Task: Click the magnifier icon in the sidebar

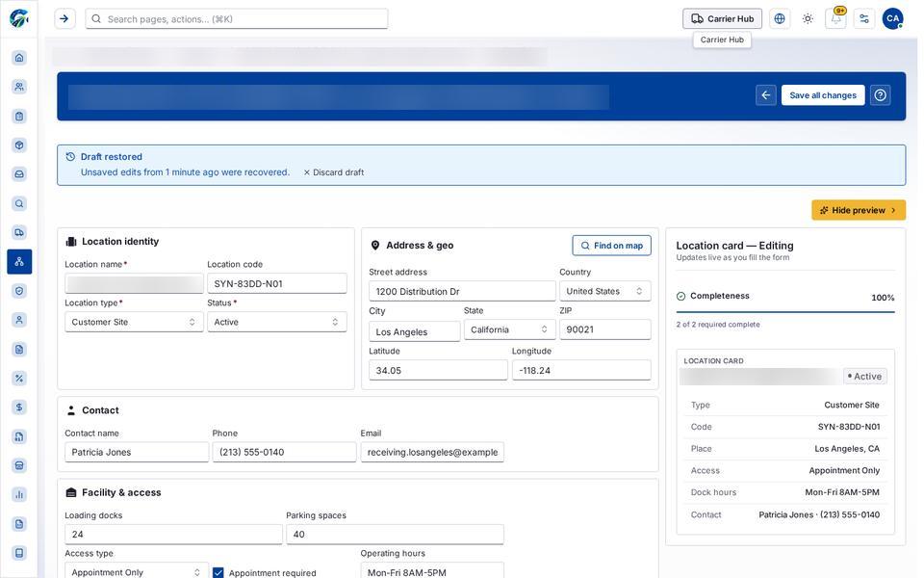Action: (x=19, y=203)
